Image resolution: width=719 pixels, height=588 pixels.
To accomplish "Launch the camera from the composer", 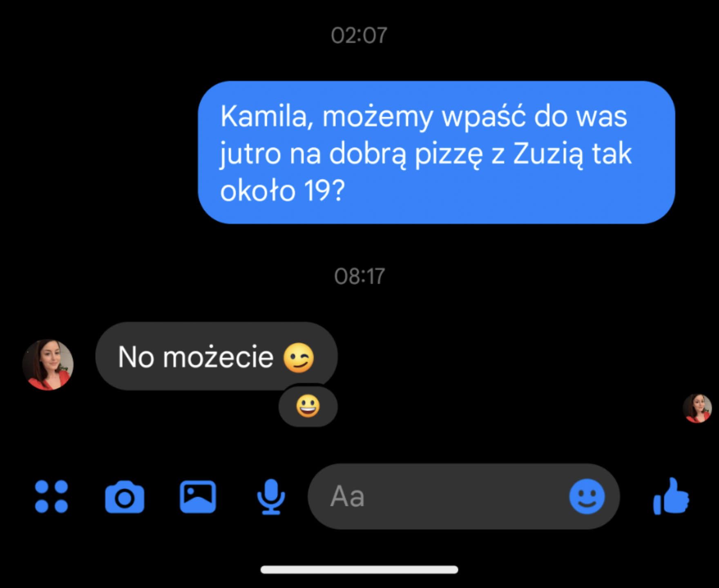I will coord(125,497).
